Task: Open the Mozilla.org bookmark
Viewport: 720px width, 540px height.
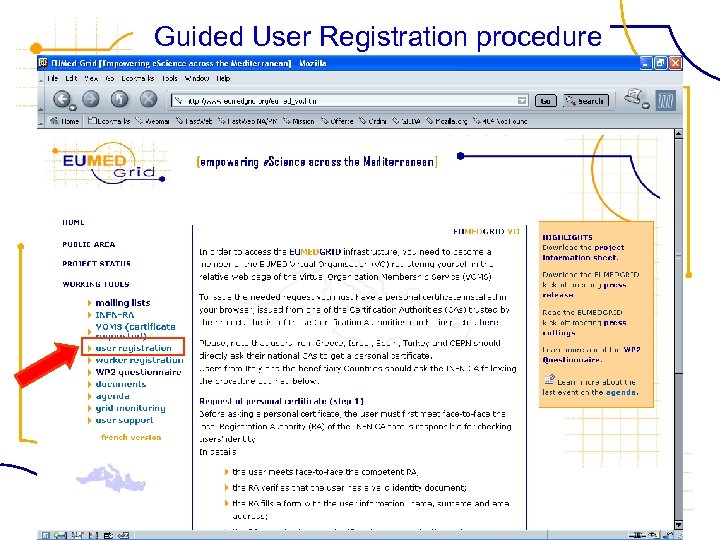Action: [x=446, y=121]
